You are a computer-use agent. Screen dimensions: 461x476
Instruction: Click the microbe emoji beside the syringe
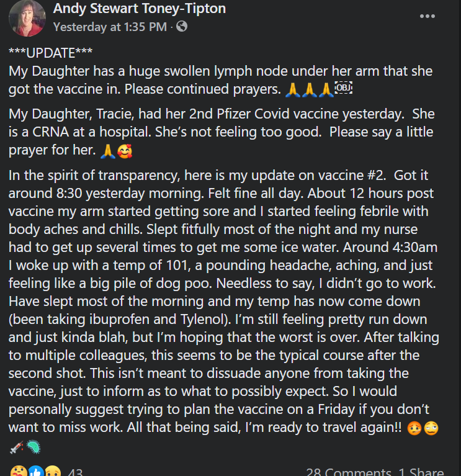tap(34, 446)
